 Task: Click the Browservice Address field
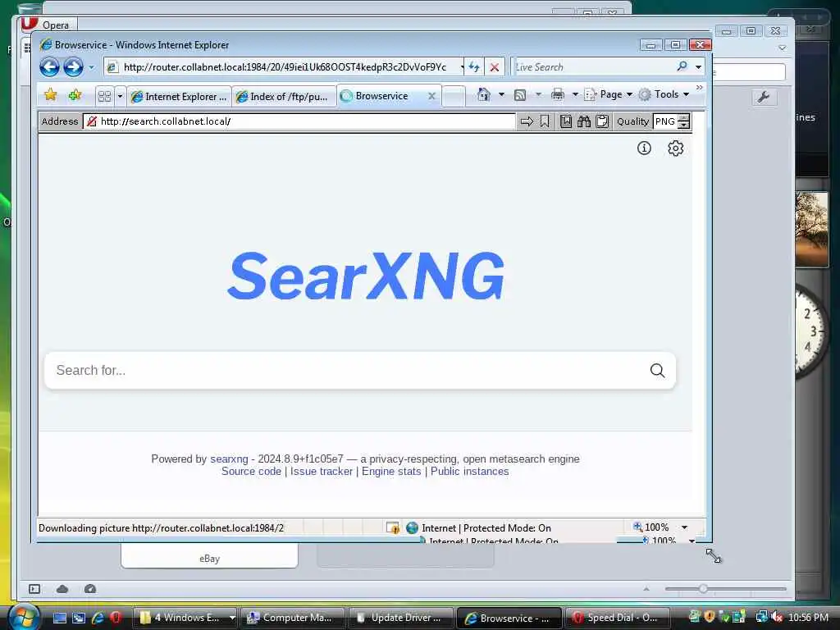(x=299, y=121)
